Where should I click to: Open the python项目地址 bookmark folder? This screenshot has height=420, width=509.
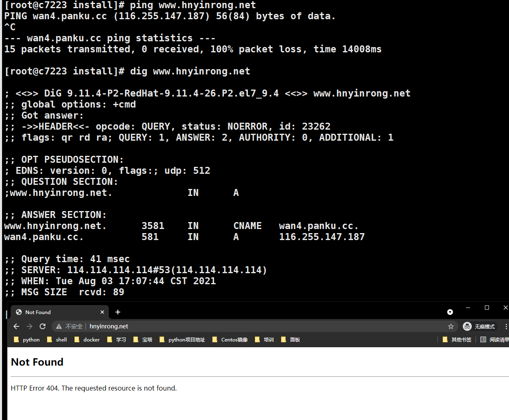coord(182,339)
